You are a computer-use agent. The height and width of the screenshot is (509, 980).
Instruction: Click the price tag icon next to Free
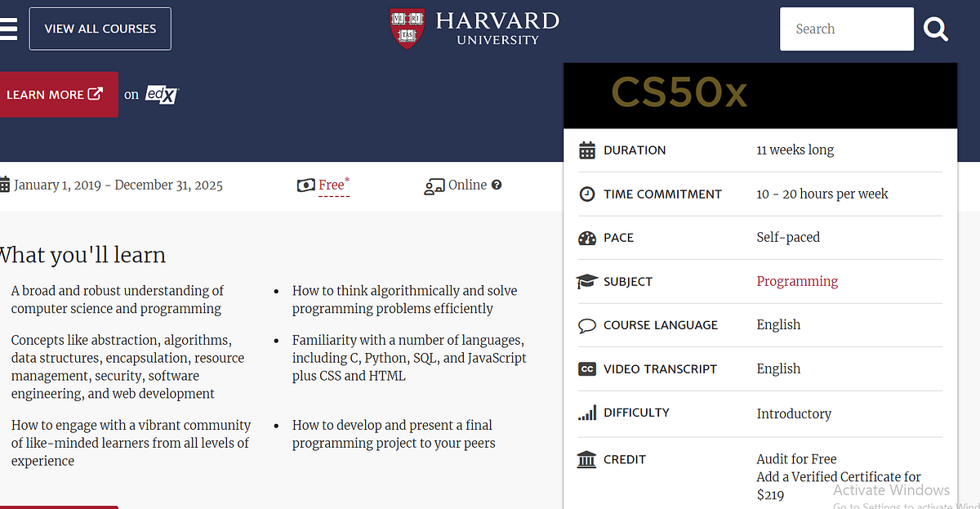[305, 185]
